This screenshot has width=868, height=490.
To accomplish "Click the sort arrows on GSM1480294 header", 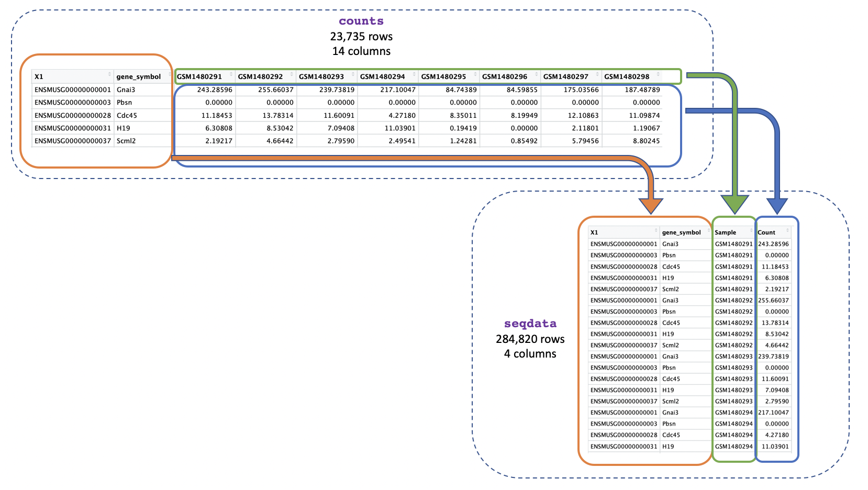I will [414, 74].
